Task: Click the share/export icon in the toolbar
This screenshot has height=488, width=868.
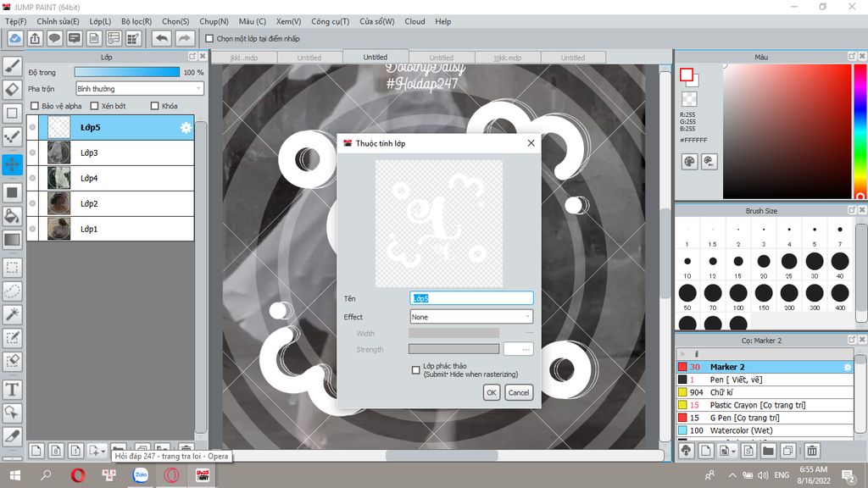Action: [35, 38]
